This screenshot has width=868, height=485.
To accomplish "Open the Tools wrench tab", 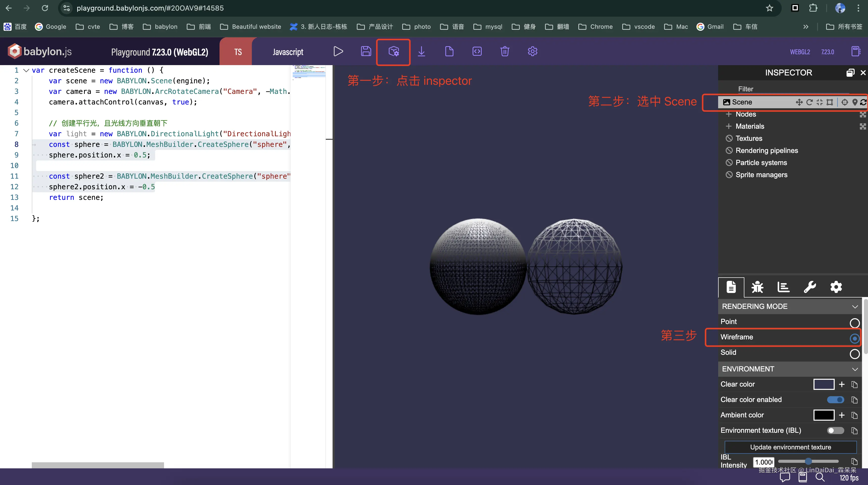I will [x=810, y=287].
